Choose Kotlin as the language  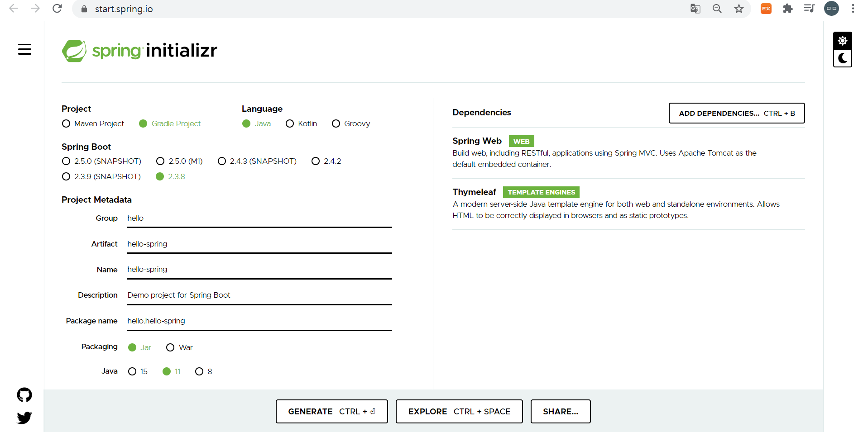301,123
